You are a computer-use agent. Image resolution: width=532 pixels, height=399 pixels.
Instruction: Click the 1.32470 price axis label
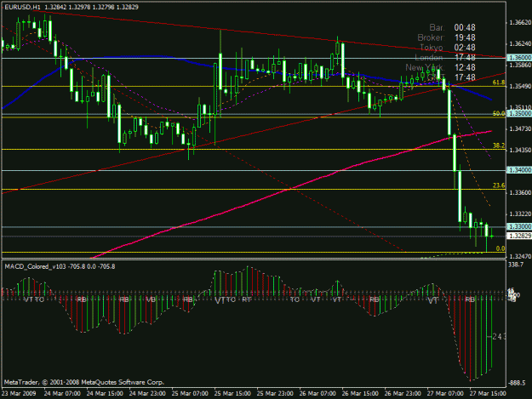coord(519,256)
